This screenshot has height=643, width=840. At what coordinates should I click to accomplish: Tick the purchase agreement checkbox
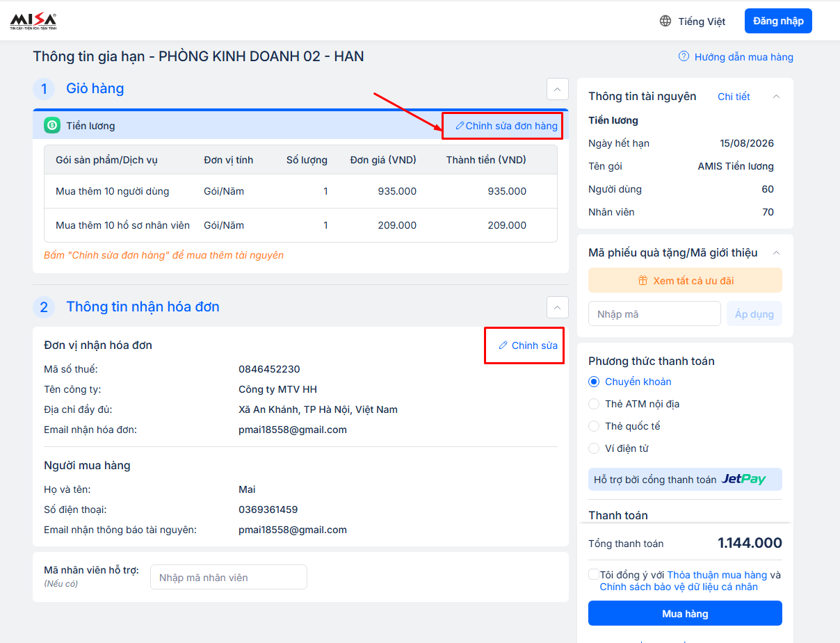(x=594, y=575)
